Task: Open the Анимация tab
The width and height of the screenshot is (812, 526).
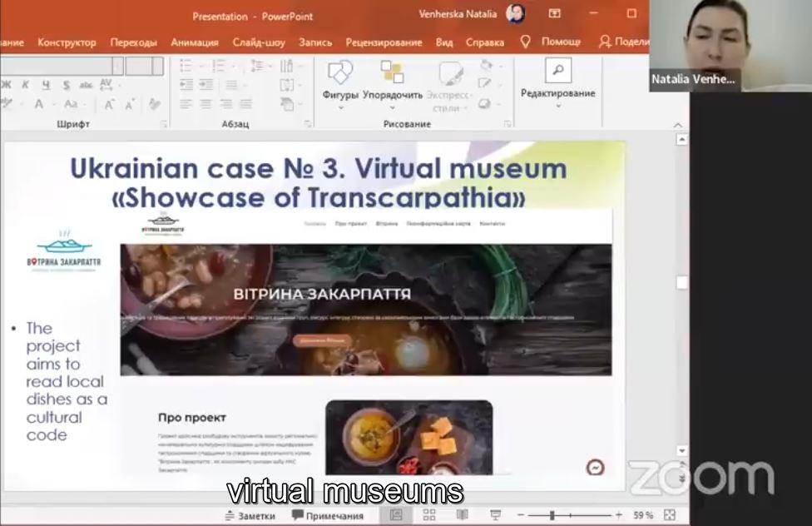Action: [x=195, y=42]
